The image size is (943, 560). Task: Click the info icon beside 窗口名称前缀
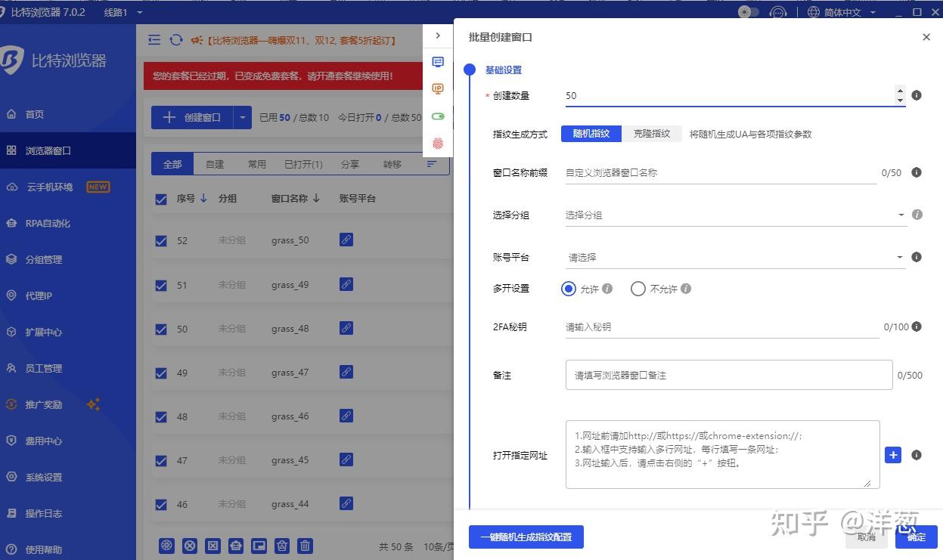(x=917, y=172)
